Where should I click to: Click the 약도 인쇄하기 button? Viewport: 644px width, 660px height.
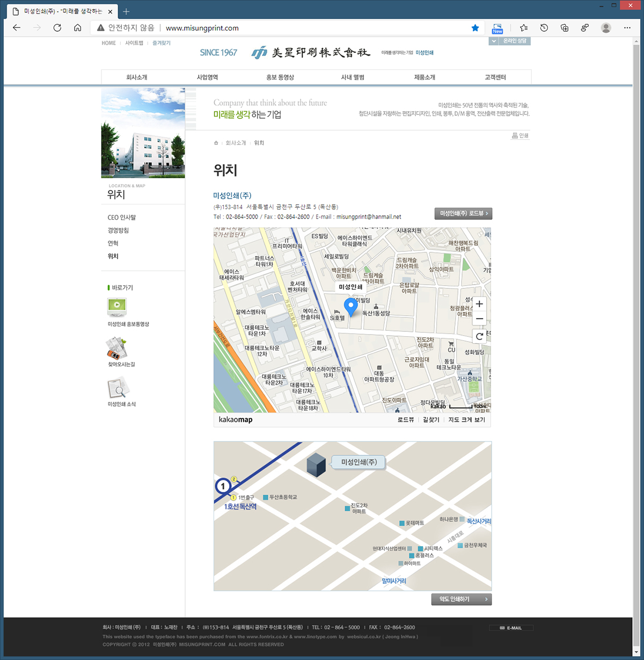[x=461, y=599]
